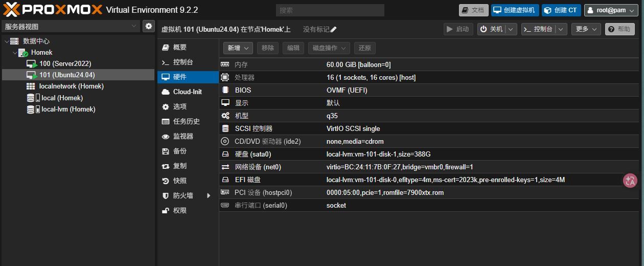Click the Console button in header
644x266 pixels.
click(539, 29)
